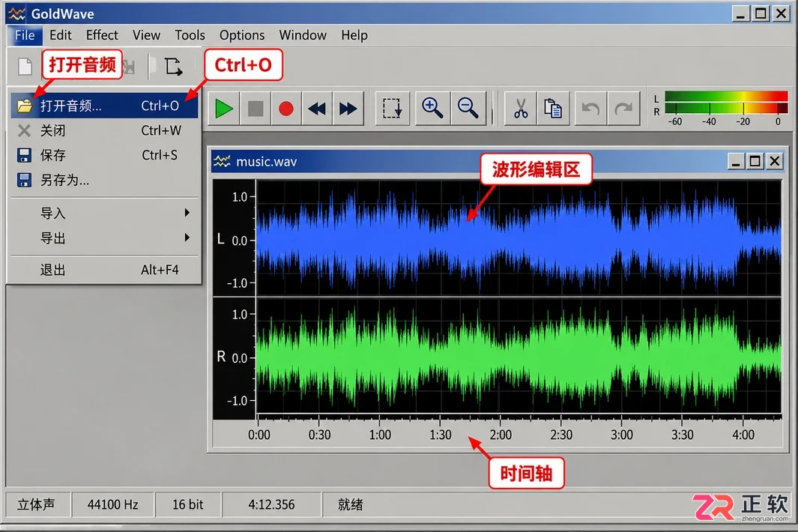
Task: Cut the selection using the scissors icon
Action: (521, 108)
